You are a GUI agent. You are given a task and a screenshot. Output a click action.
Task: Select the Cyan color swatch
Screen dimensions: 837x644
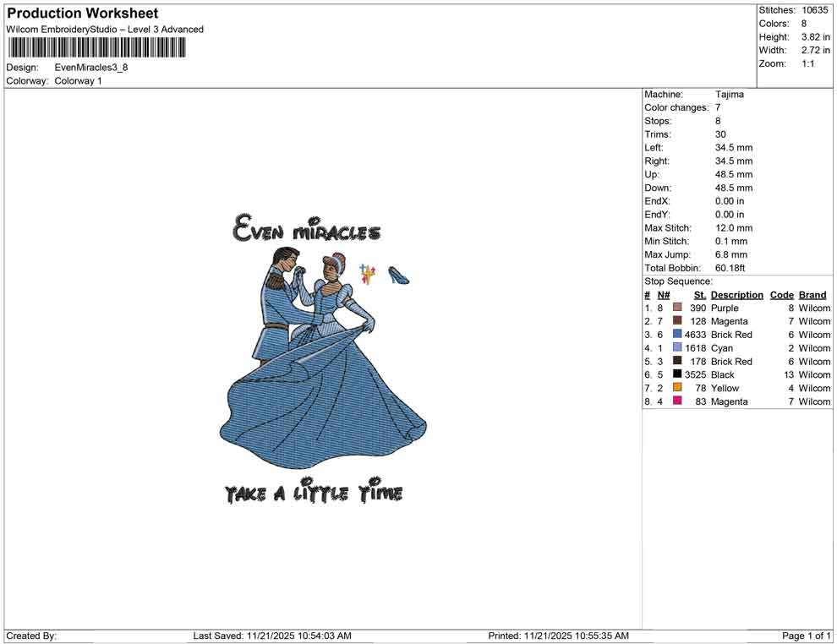click(x=677, y=347)
